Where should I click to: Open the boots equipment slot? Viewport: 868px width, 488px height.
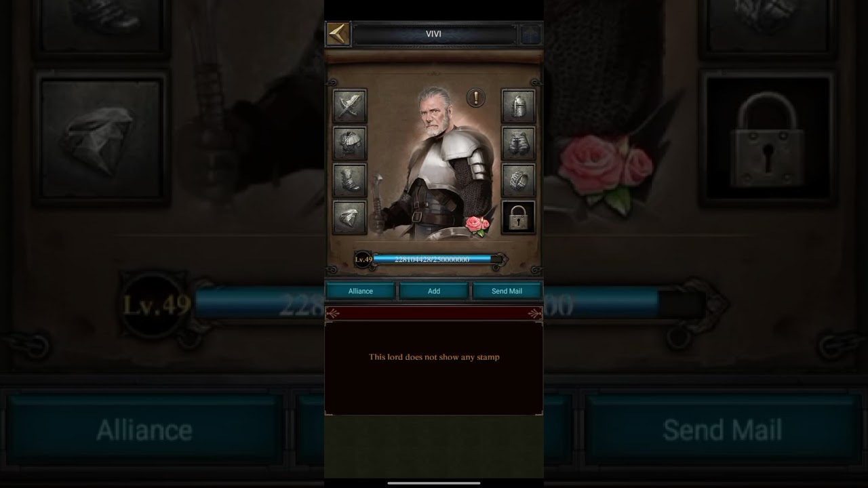point(350,180)
